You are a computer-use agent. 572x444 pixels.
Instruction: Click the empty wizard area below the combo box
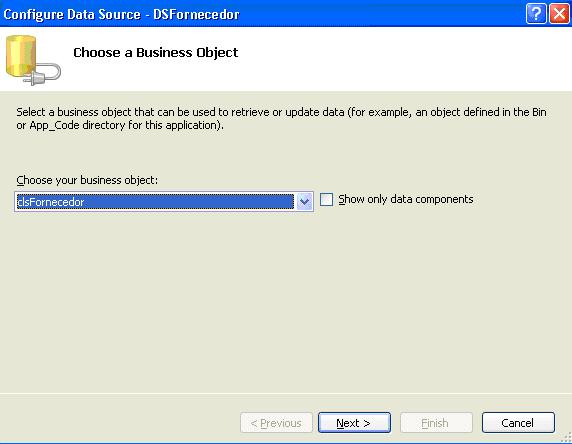[x=286, y=303]
